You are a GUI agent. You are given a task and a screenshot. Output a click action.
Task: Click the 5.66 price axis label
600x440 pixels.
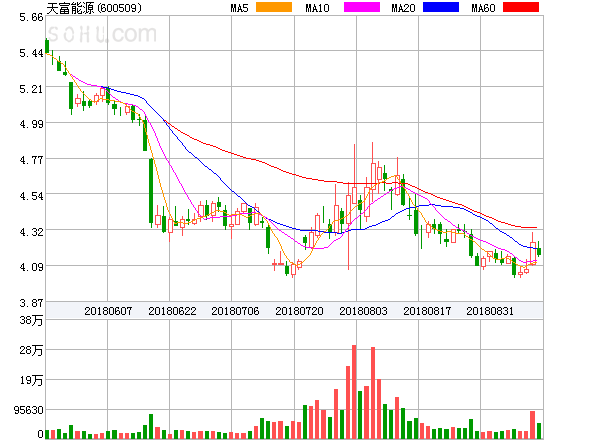tap(31, 17)
